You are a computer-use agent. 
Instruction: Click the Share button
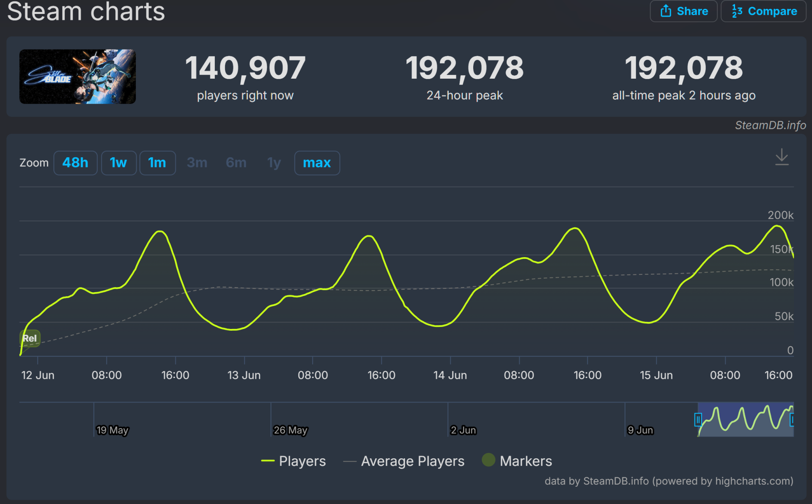(683, 11)
